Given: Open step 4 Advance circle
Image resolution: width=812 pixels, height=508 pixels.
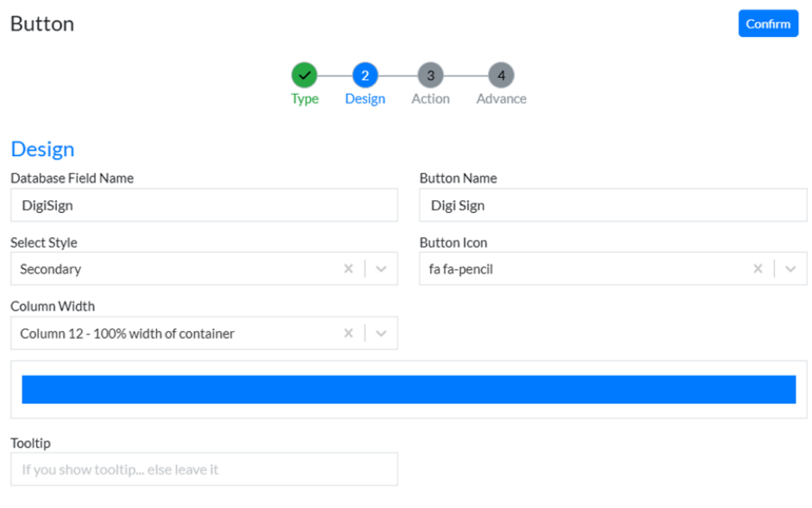Looking at the screenshot, I should coord(501,76).
